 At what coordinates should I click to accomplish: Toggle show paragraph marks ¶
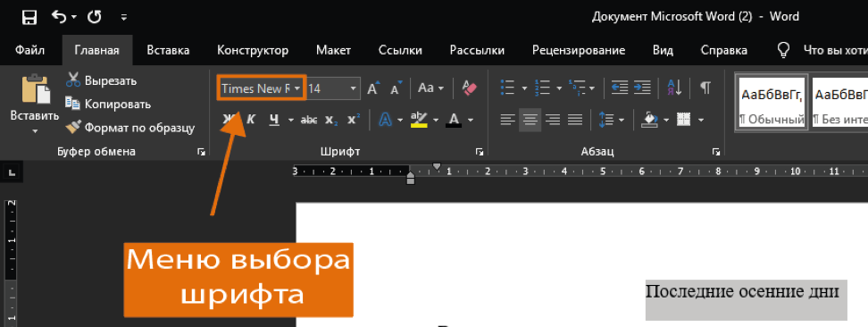705,88
